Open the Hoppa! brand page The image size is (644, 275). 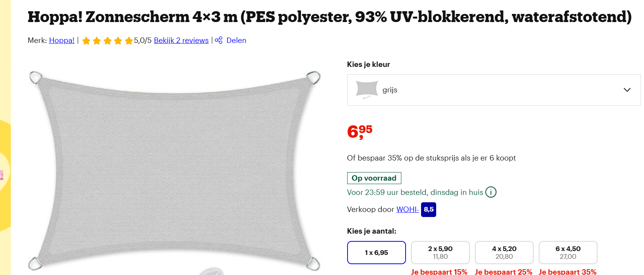coord(61,40)
